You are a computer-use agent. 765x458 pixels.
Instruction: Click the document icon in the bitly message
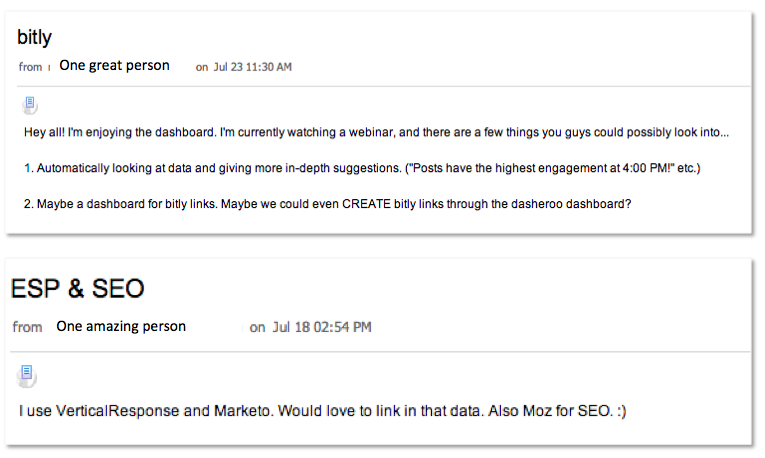pos(31,103)
